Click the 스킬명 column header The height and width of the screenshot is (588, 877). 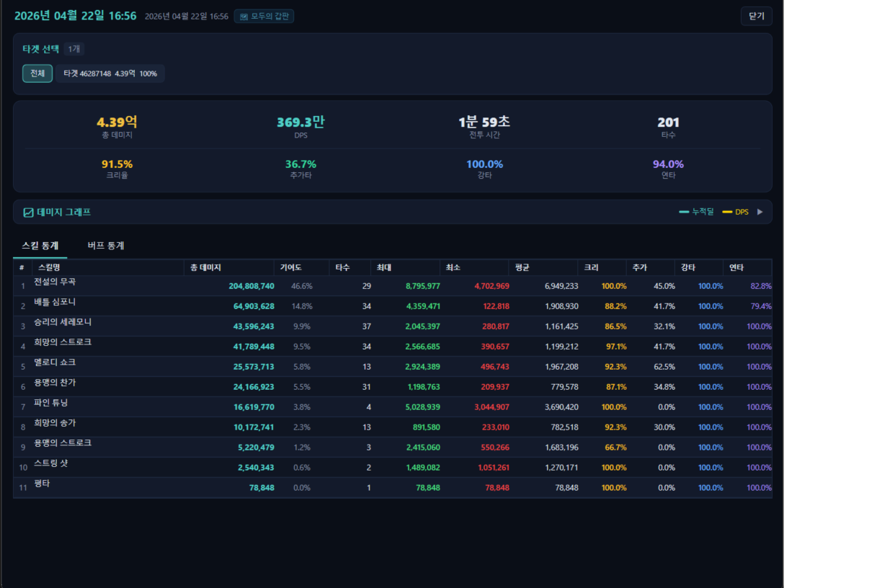point(49,267)
